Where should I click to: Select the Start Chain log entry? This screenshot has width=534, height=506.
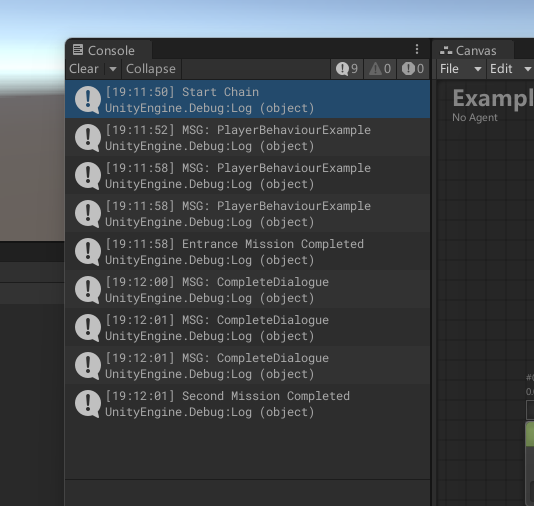pyautogui.click(x=248, y=99)
